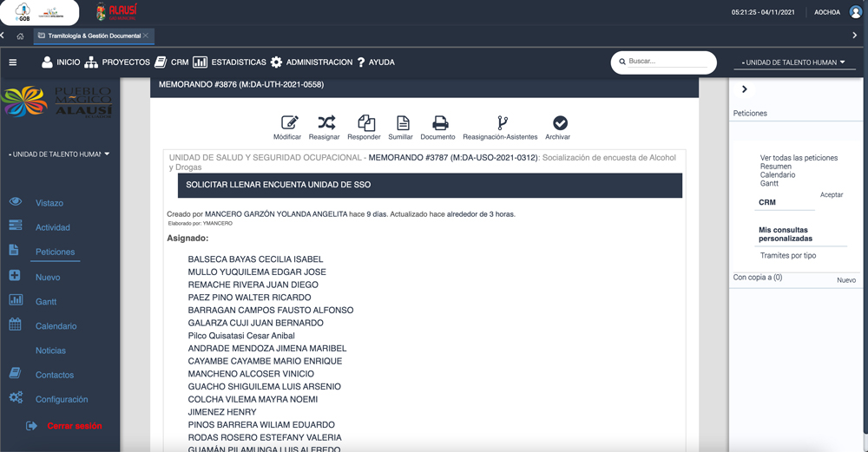Click the Documento printer icon

tap(439, 123)
